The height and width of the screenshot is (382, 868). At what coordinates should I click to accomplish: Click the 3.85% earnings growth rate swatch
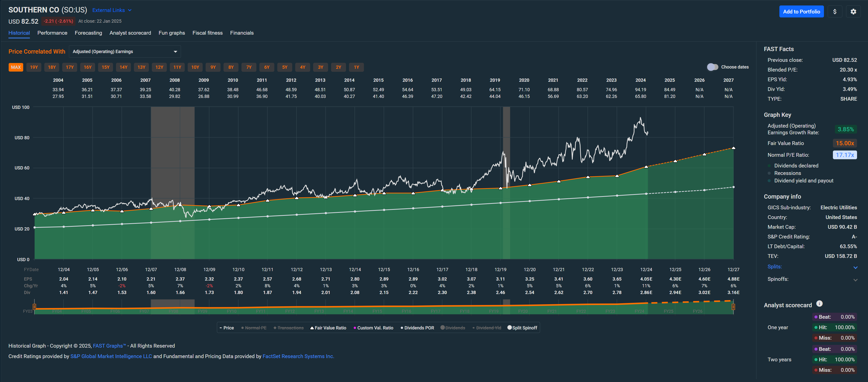(x=845, y=129)
